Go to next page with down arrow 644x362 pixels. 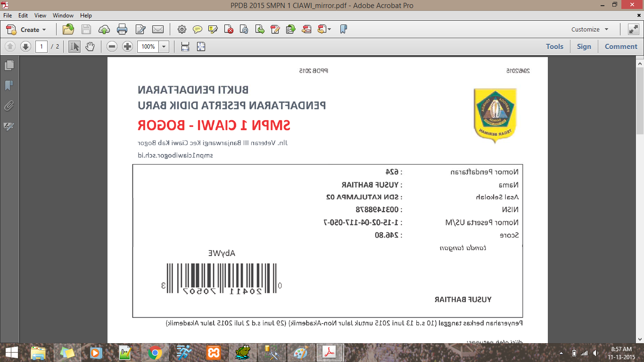click(x=25, y=47)
